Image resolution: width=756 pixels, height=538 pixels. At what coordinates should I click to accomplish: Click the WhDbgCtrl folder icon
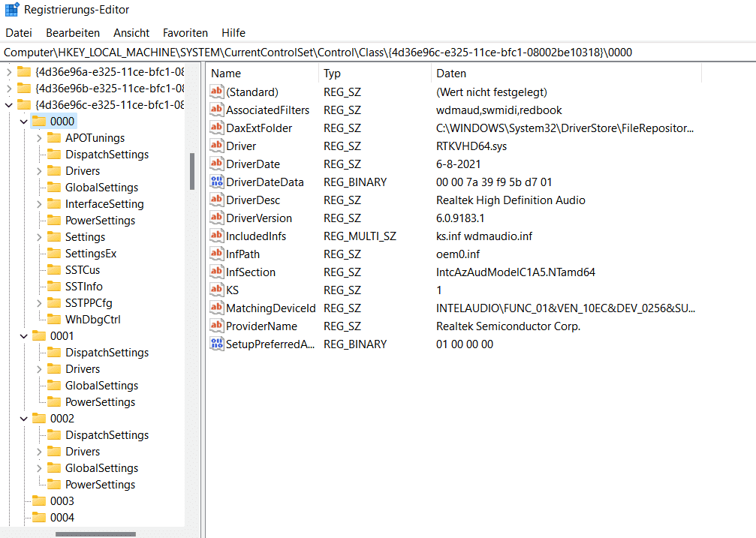pyautogui.click(x=54, y=320)
